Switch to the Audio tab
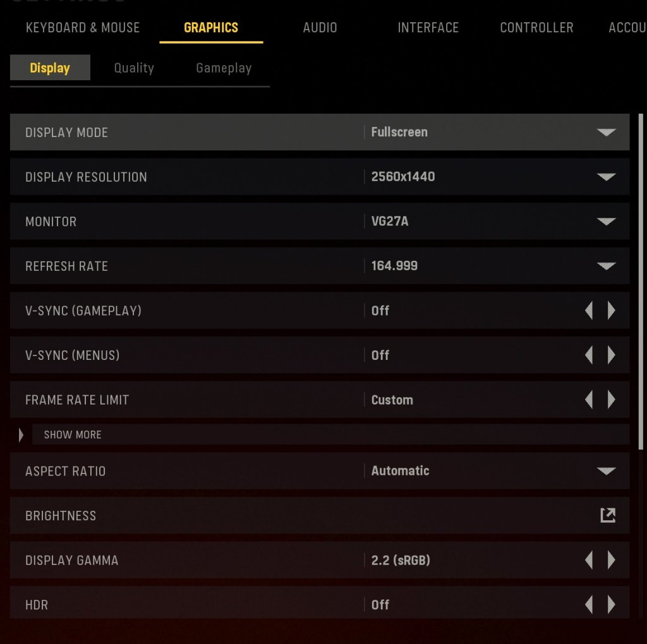The width and height of the screenshot is (647, 644). pyautogui.click(x=320, y=28)
